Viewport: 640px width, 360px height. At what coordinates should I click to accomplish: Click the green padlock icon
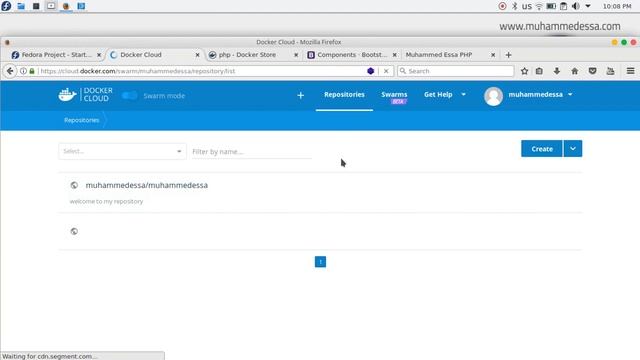[32, 71]
